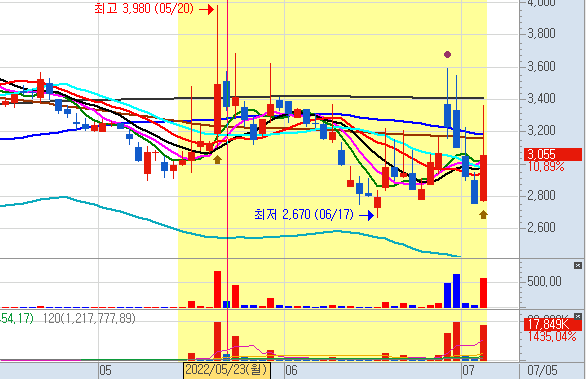Screen dimensions: 586x379
Task: Click the red 3,055 current price tag
Action: (553, 154)
